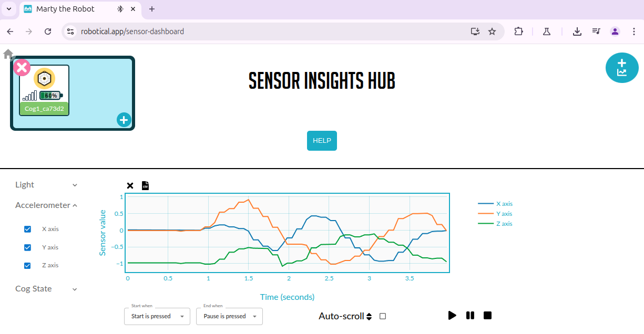Pause the sensor data stream
Screen dimensions: 644x334
point(469,315)
